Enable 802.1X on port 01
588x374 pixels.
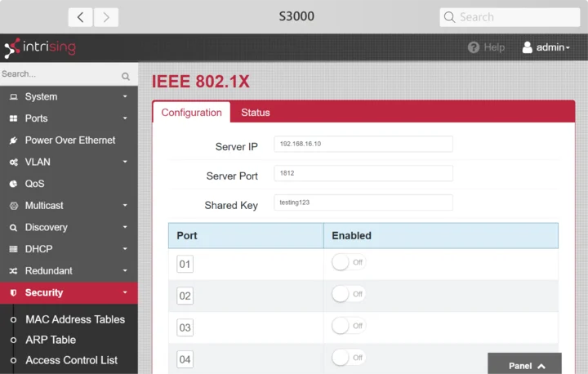tap(349, 262)
